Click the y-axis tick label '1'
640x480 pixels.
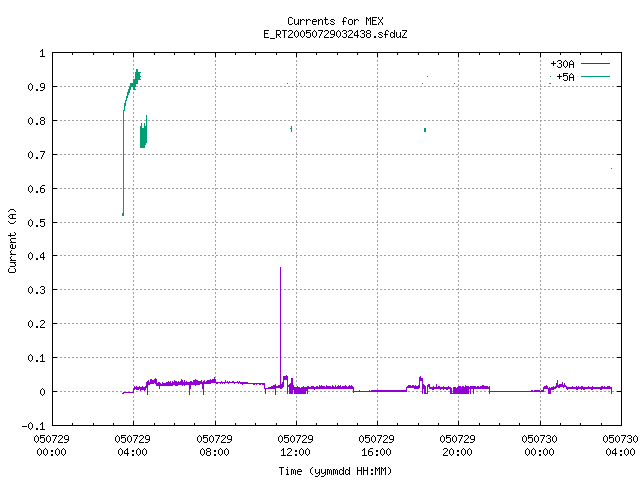coord(42,53)
